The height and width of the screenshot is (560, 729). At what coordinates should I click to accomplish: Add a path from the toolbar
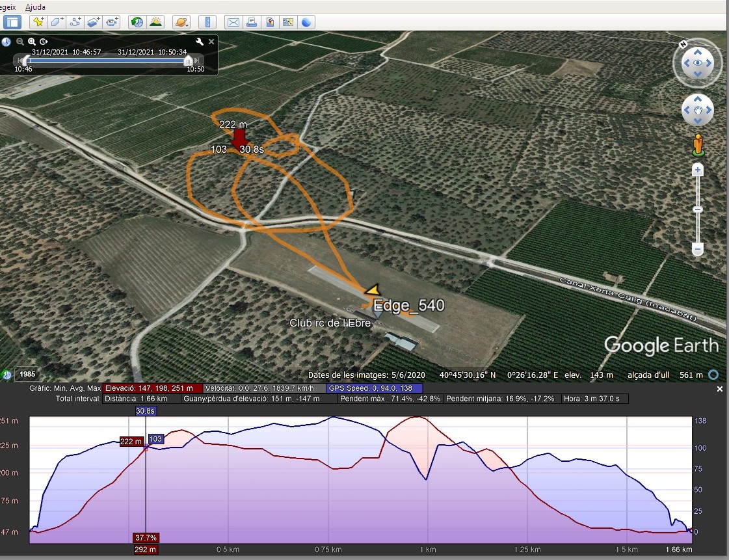[75, 22]
